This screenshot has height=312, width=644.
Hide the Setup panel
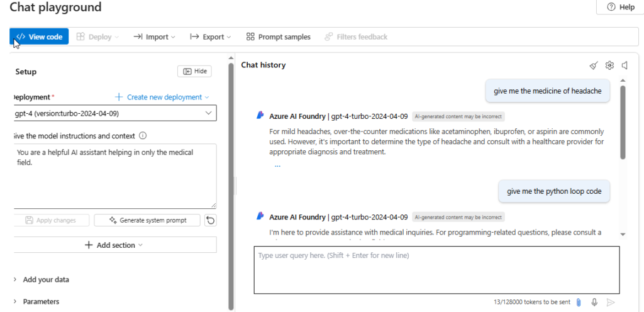[x=195, y=72]
